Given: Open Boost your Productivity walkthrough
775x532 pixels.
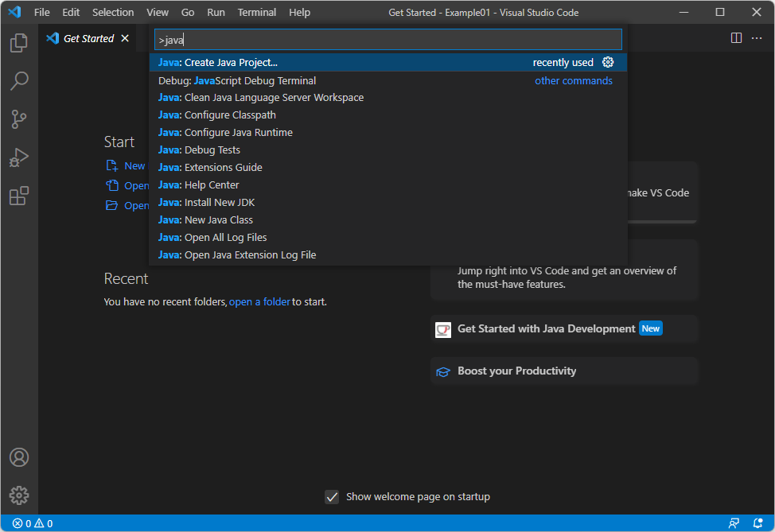Looking at the screenshot, I should [x=564, y=371].
